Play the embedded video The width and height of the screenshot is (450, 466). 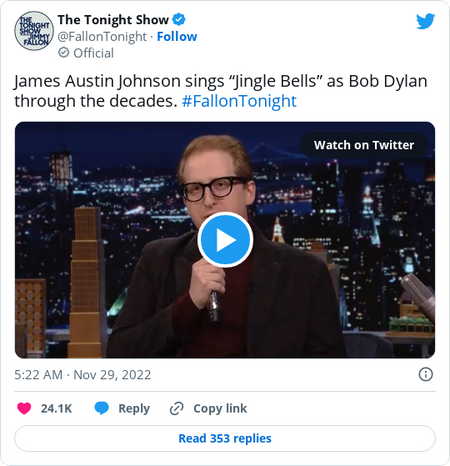click(x=225, y=240)
